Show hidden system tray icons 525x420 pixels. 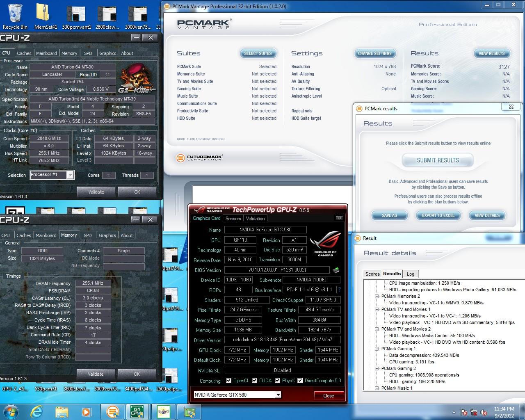point(454,412)
